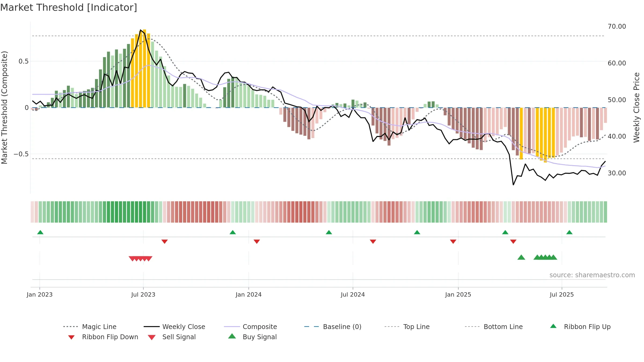The image size is (644, 362).
Task: Toggle the Magic Line legend entry
Action: [90, 327]
